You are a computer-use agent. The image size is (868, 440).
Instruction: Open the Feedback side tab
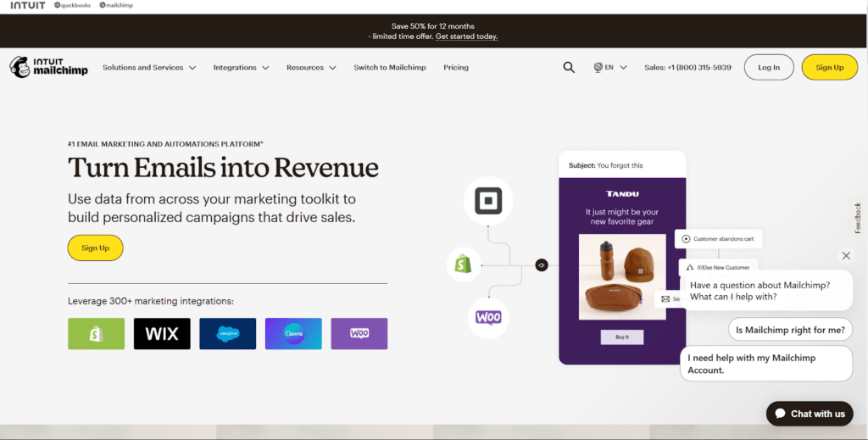(858, 218)
